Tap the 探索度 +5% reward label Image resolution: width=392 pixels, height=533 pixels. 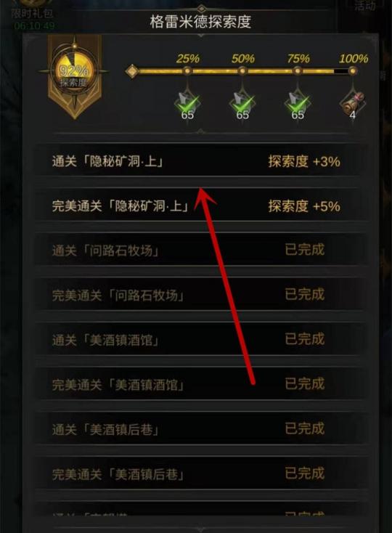[304, 206]
